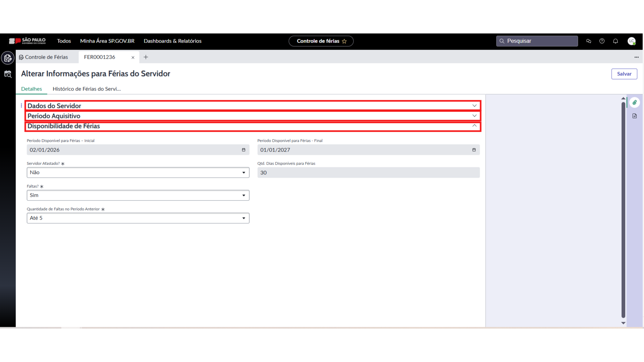Open Dashboards & Relatórios menu
Viewport: 644px width, 362px height.
(x=172, y=41)
